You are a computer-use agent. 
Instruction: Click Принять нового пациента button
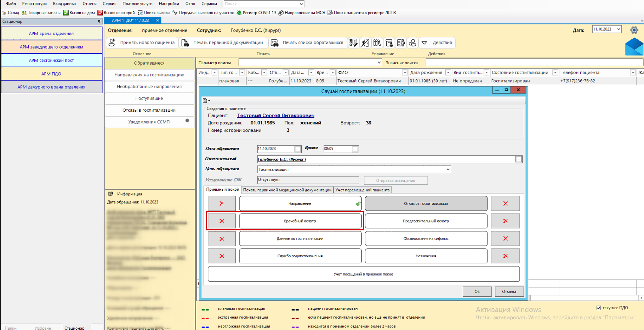pyautogui.click(x=142, y=43)
